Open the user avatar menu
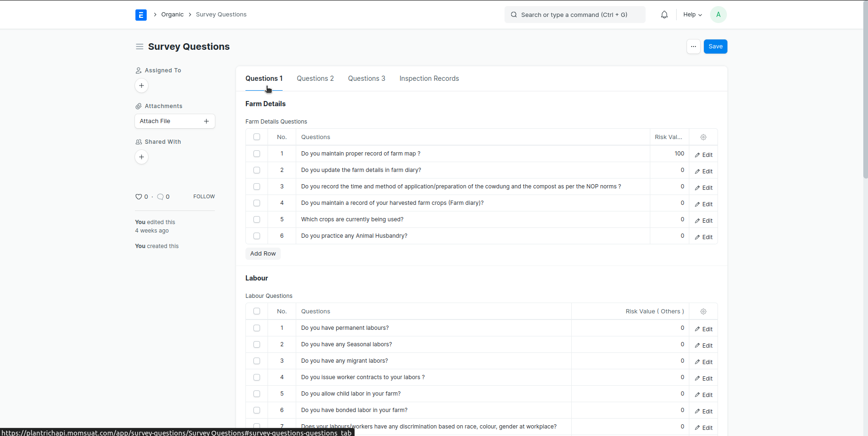The height and width of the screenshot is (436, 868). (x=718, y=15)
